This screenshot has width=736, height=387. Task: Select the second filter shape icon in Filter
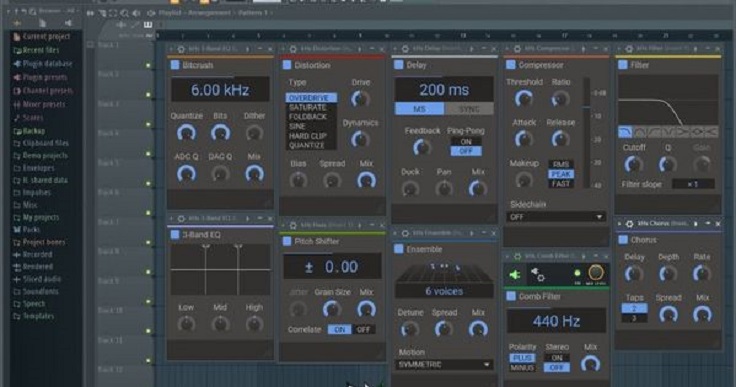640,132
